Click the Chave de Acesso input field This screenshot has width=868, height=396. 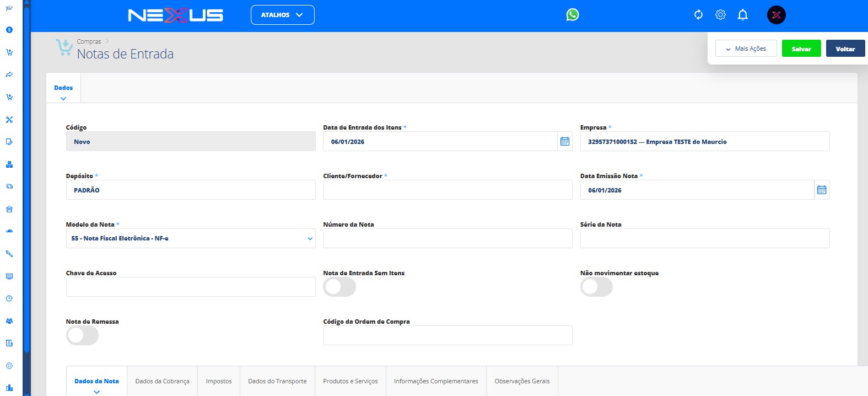[x=191, y=287]
